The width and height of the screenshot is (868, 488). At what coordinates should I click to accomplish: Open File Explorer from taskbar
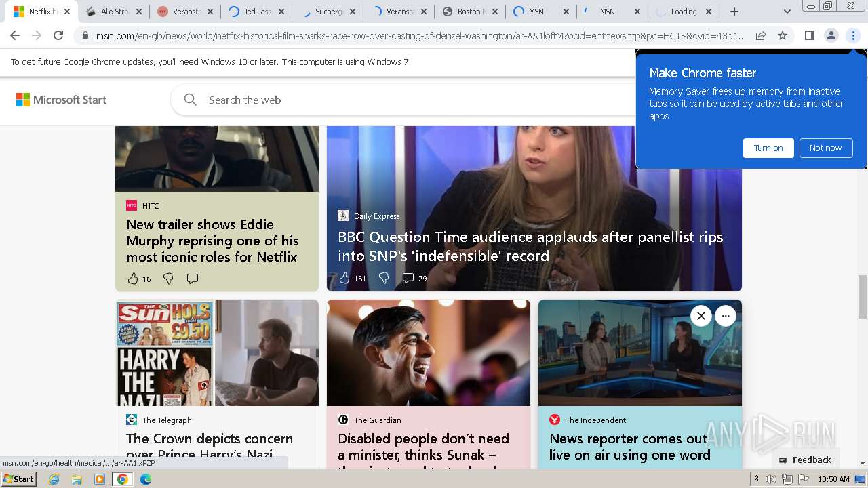[x=77, y=479]
